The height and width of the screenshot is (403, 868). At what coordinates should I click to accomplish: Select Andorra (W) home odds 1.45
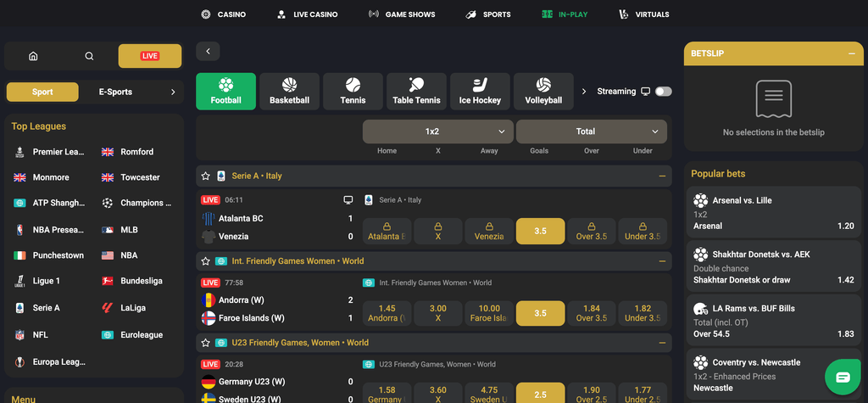387,313
